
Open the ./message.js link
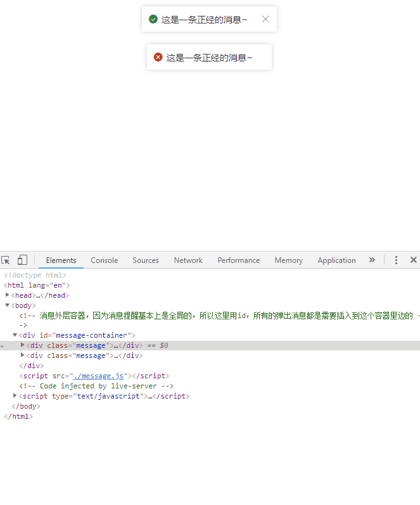(x=98, y=376)
